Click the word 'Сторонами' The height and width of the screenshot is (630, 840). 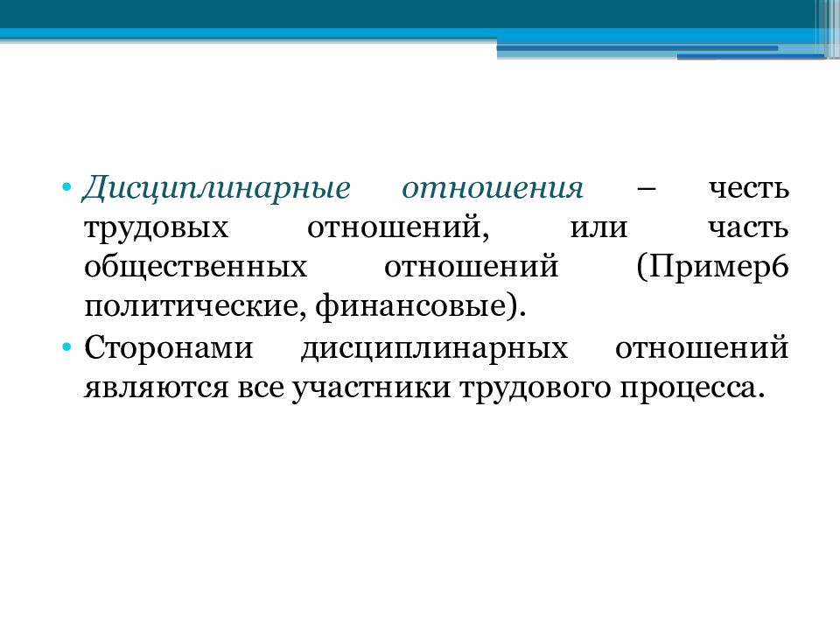pos(169,347)
